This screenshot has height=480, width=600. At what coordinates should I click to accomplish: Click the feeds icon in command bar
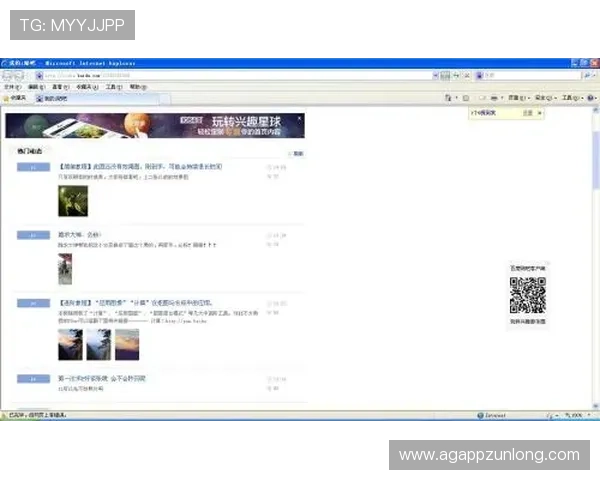[x=466, y=98]
